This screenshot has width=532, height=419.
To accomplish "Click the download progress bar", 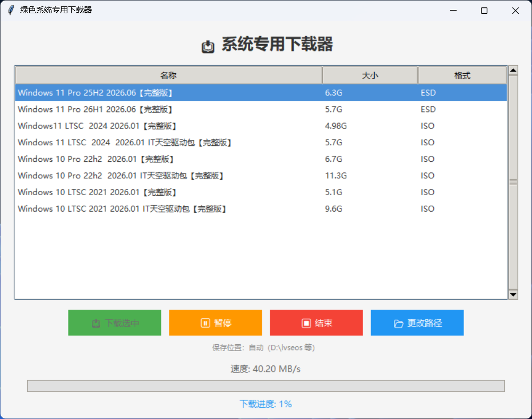I will click(266, 386).
